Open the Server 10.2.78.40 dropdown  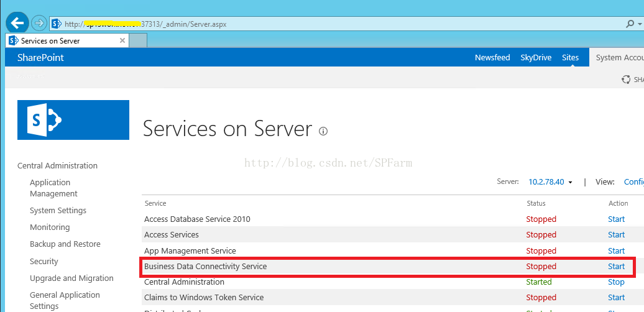pos(550,182)
